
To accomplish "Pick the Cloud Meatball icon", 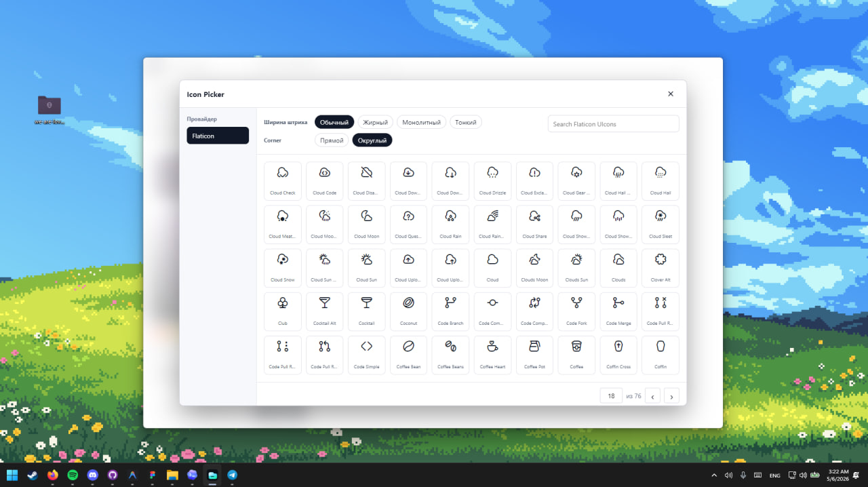I will coord(282,224).
